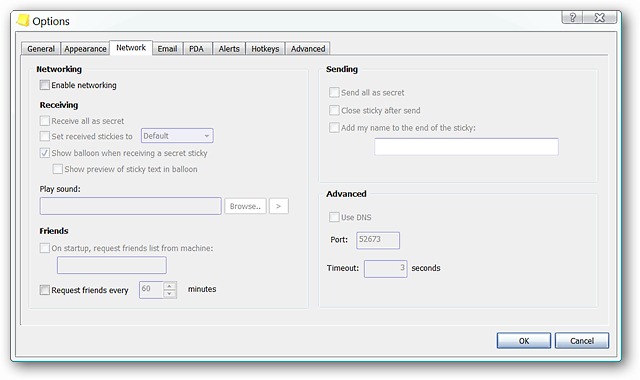Switch to the General tab
Screen dimensions: 640x380
(41, 49)
